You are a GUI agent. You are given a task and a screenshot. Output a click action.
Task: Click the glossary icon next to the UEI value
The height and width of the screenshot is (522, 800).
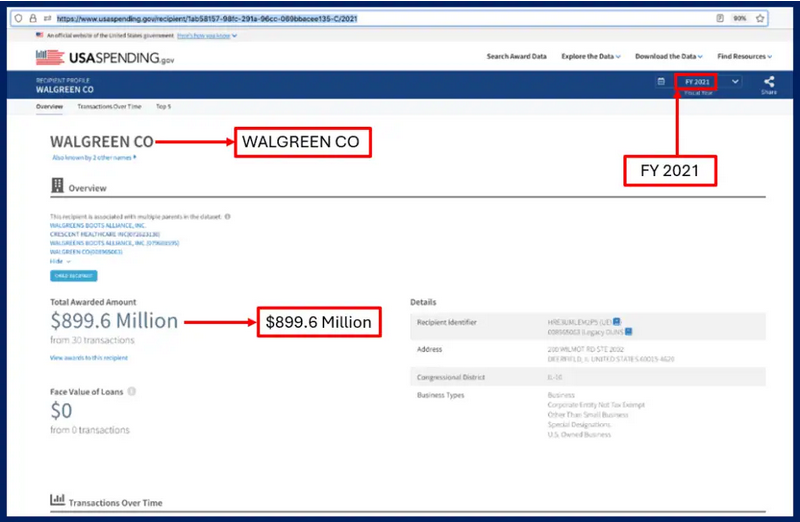click(617, 321)
